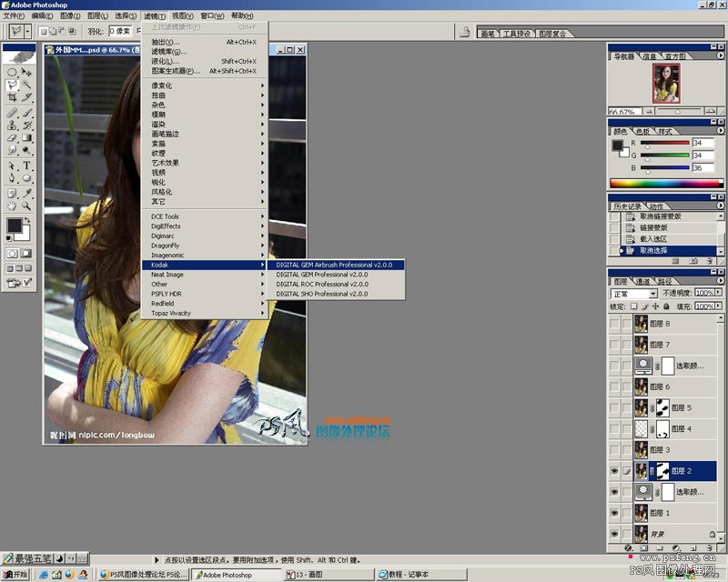Hide the 背景 layer eye icon
This screenshot has height=582, width=728.
click(x=614, y=534)
